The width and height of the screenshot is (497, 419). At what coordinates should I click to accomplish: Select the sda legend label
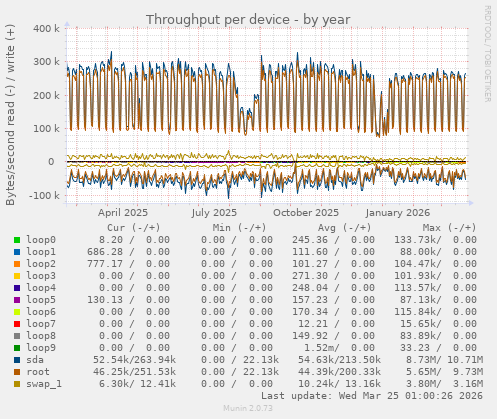(35, 360)
